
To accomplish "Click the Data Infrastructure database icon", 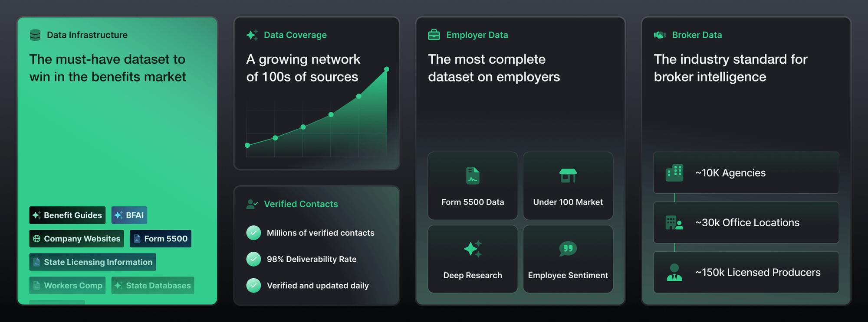I will pyautogui.click(x=35, y=35).
